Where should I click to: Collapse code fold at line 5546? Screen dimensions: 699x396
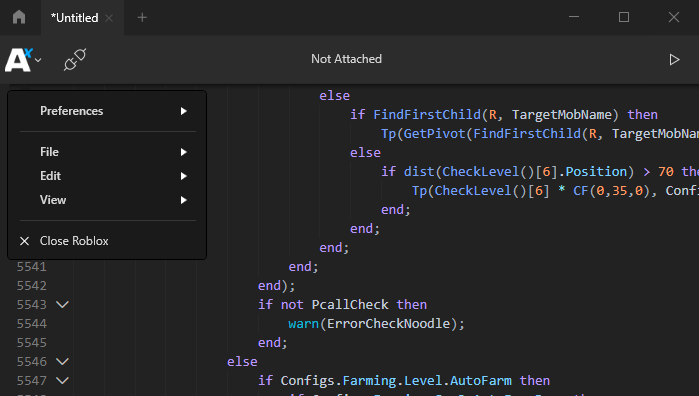pyautogui.click(x=62, y=362)
